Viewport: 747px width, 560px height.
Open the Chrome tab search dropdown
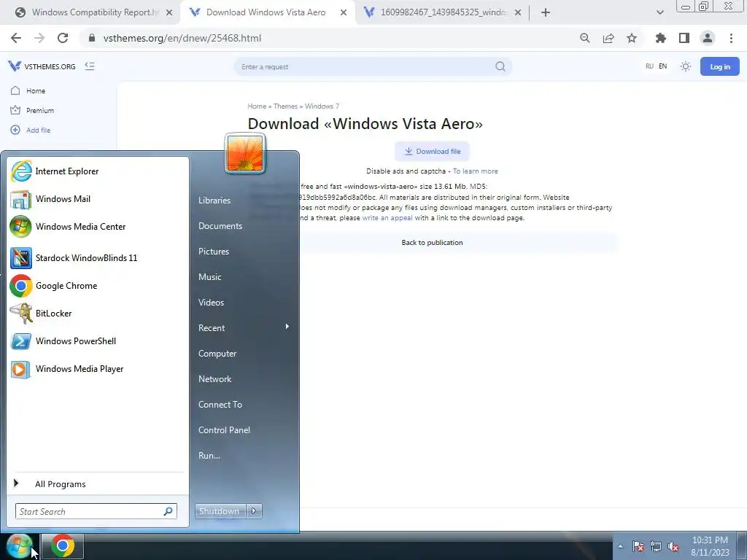659,12
